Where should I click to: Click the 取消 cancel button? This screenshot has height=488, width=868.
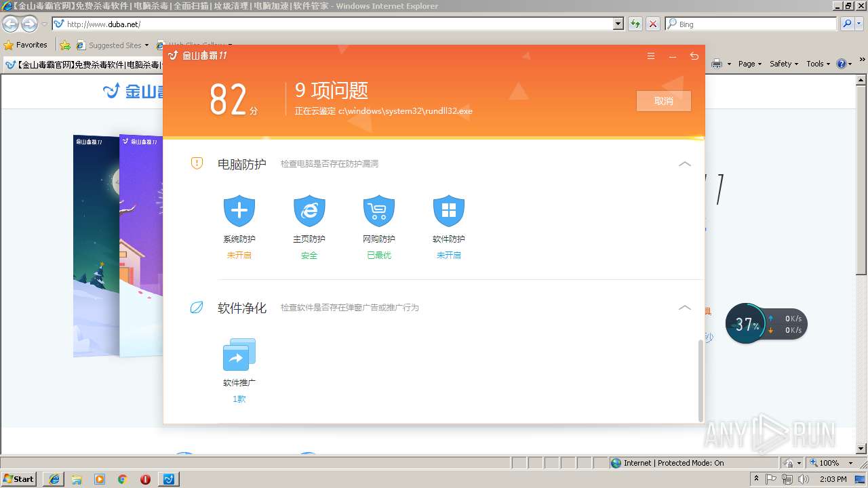coord(664,101)
